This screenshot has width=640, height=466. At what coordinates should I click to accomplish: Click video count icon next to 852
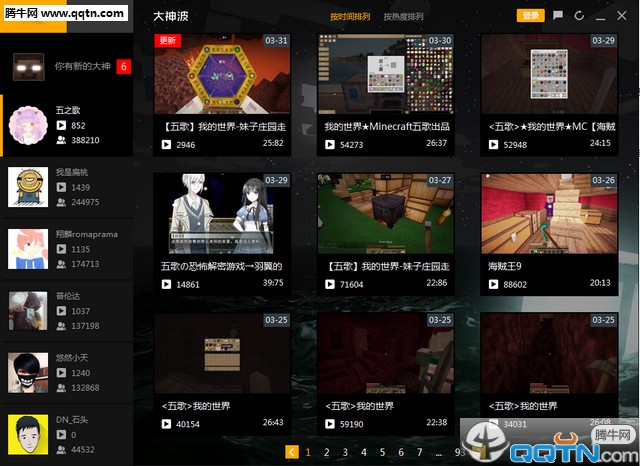coord(61,125)
